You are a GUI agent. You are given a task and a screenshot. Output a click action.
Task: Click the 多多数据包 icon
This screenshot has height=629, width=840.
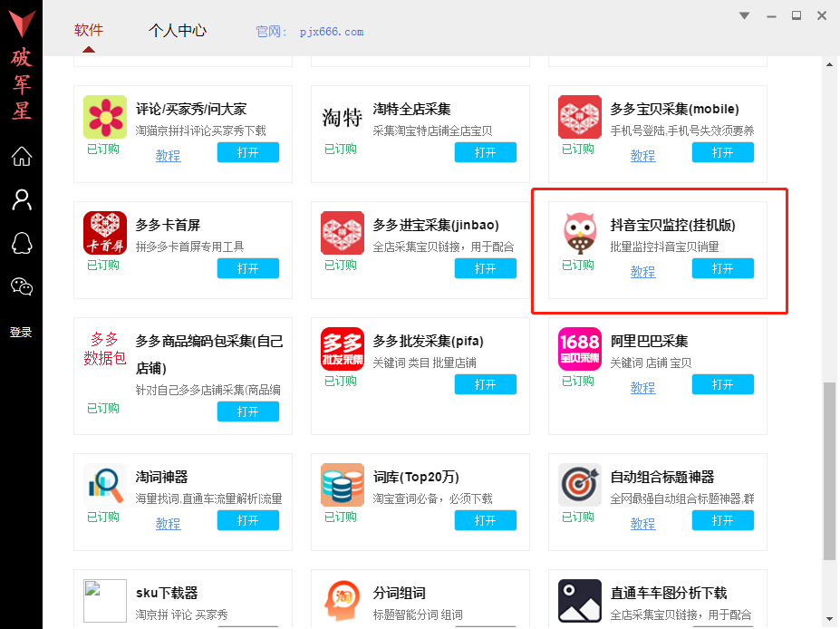pos(105,349)
